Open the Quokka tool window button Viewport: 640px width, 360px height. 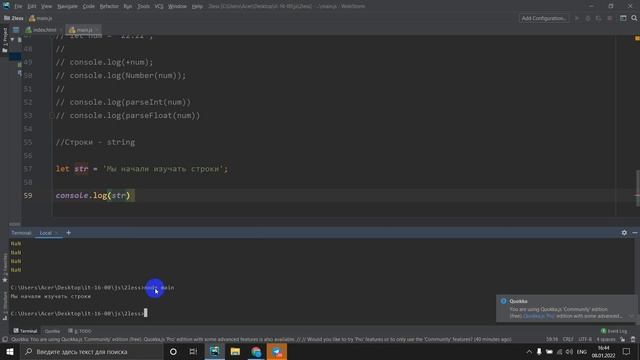(52, 331)
